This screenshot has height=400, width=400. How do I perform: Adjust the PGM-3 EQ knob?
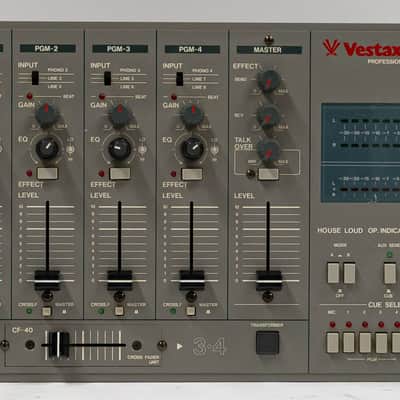(120, 148)
